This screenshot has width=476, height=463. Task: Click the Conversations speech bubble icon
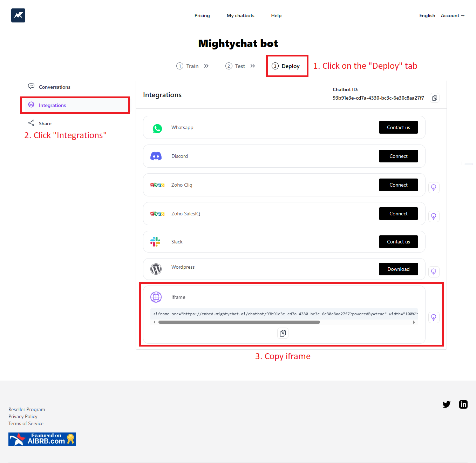31,86
